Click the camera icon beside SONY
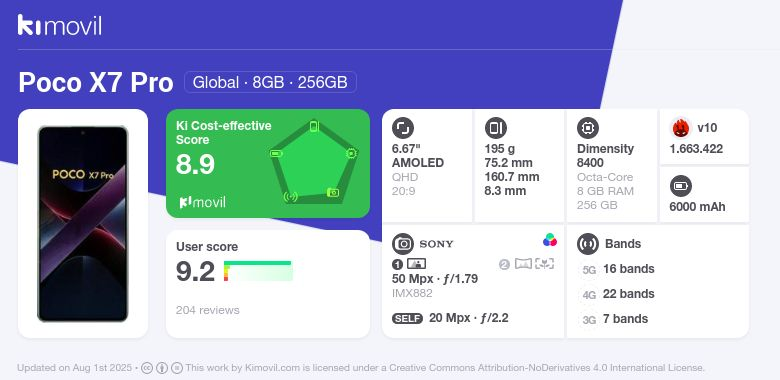 click(403, 244)
